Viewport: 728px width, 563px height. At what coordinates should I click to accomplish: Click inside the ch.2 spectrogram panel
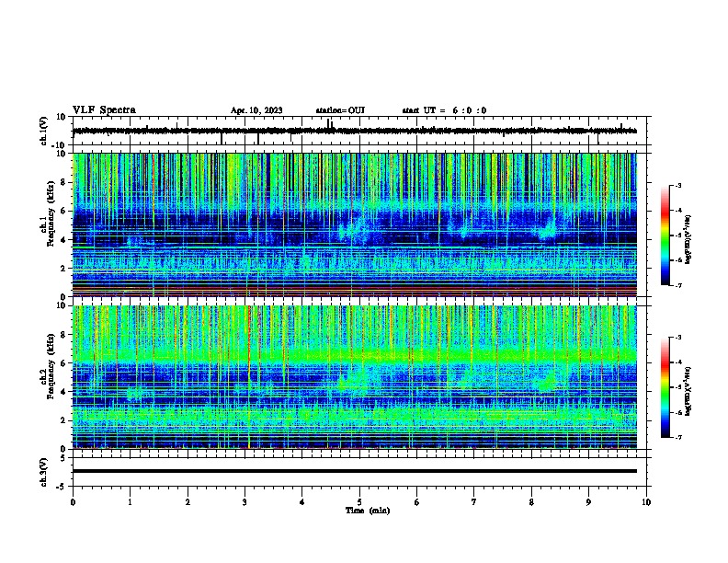click(354, 377)
